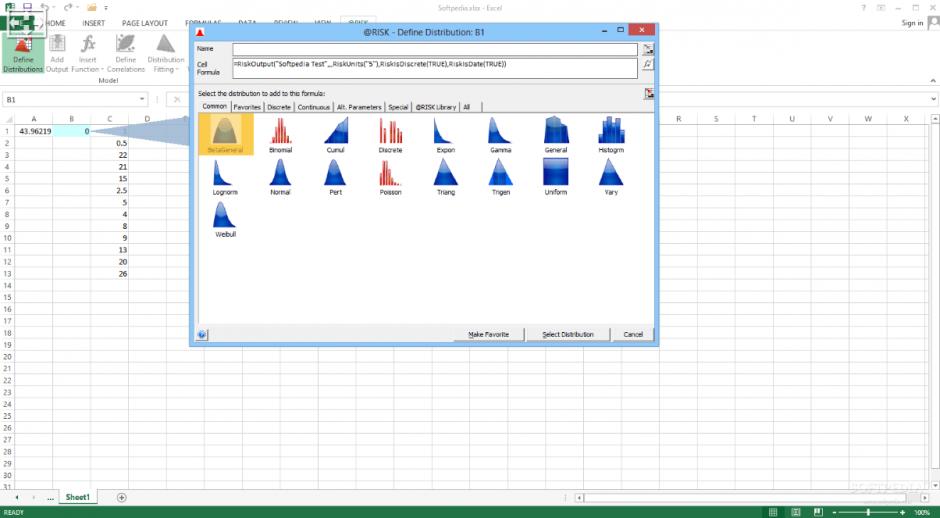Open the INSERT ribbon tab
This screenshot has height=518, width=940.
tap(94, 23)
